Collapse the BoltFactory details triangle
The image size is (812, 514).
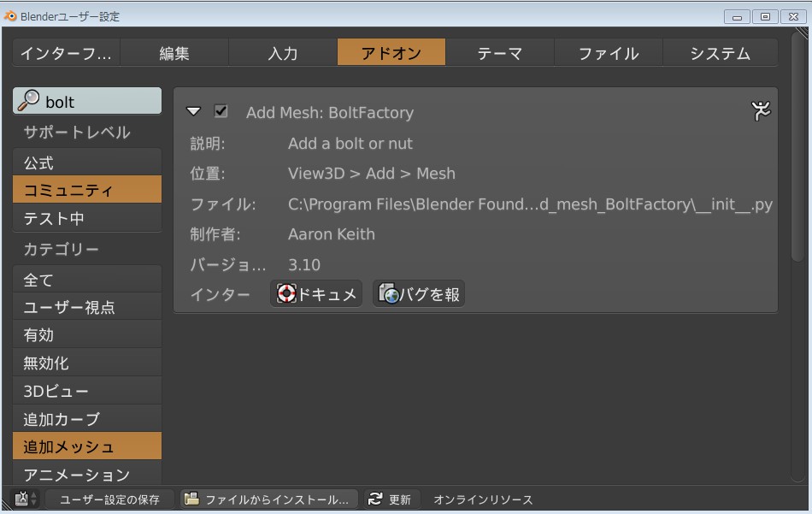(194, 111)
